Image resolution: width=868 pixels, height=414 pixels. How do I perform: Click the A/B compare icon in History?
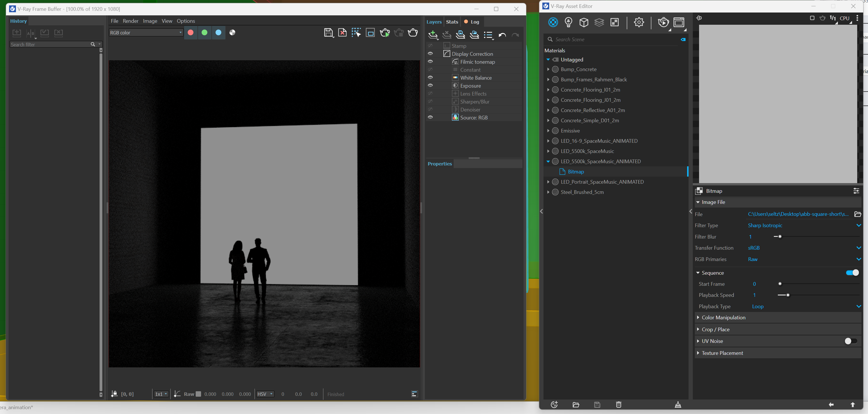point(31,33)
